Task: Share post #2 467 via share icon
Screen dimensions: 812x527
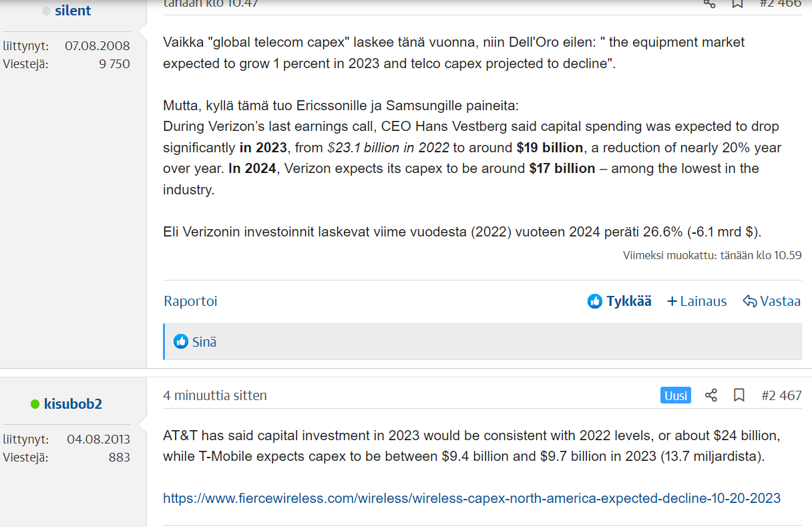Action: click(x=711, y=395)
